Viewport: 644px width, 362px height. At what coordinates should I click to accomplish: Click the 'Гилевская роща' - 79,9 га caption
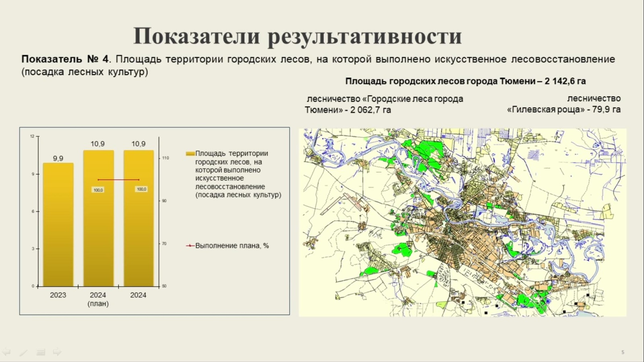[563, 109]
